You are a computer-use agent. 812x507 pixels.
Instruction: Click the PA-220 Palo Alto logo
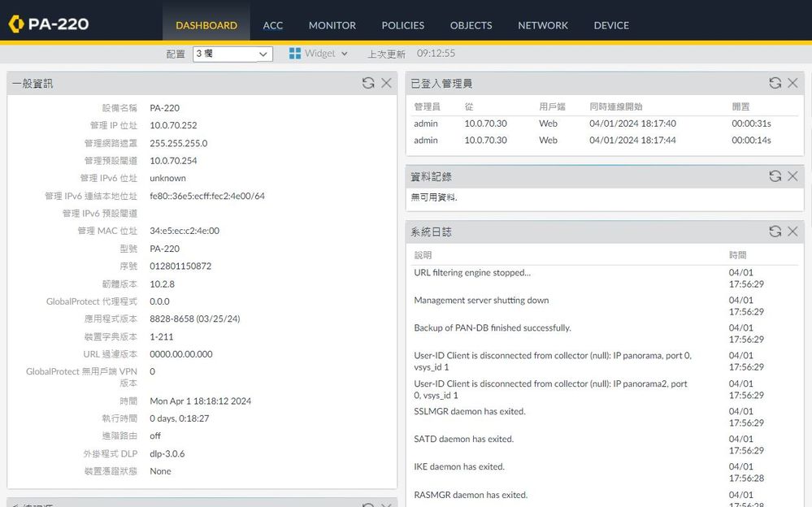point(49,24)
